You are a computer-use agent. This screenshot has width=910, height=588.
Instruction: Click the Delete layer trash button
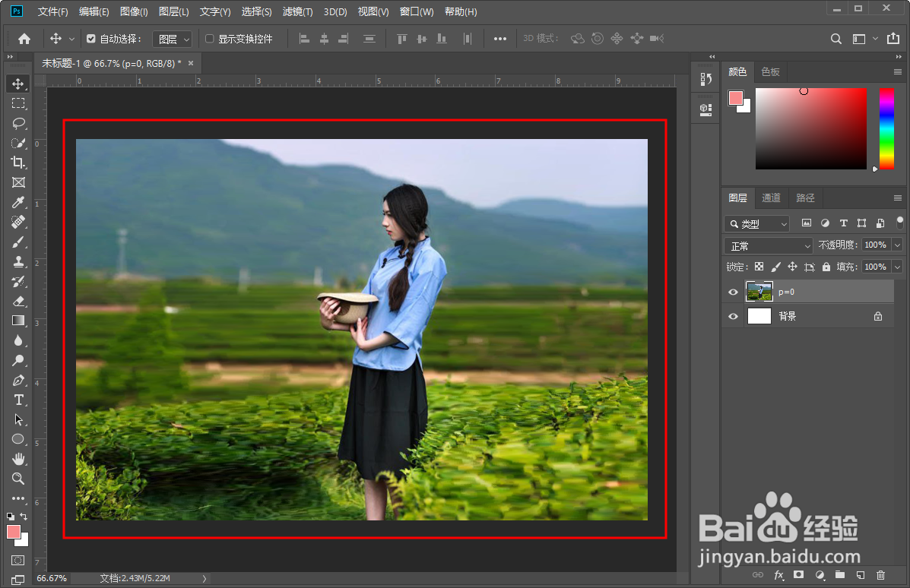[880, 575]
